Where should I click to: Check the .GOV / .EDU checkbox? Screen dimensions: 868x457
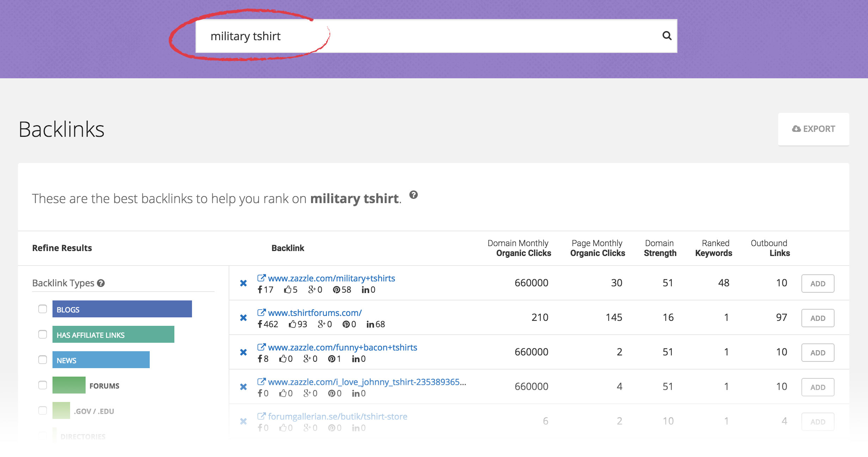pos(43,410)
